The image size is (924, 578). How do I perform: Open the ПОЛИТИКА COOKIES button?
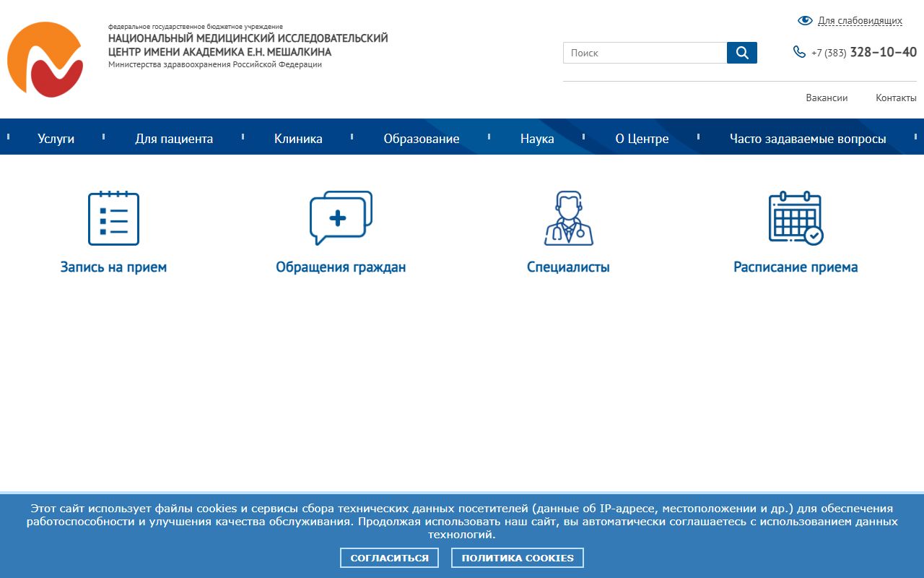518,558
